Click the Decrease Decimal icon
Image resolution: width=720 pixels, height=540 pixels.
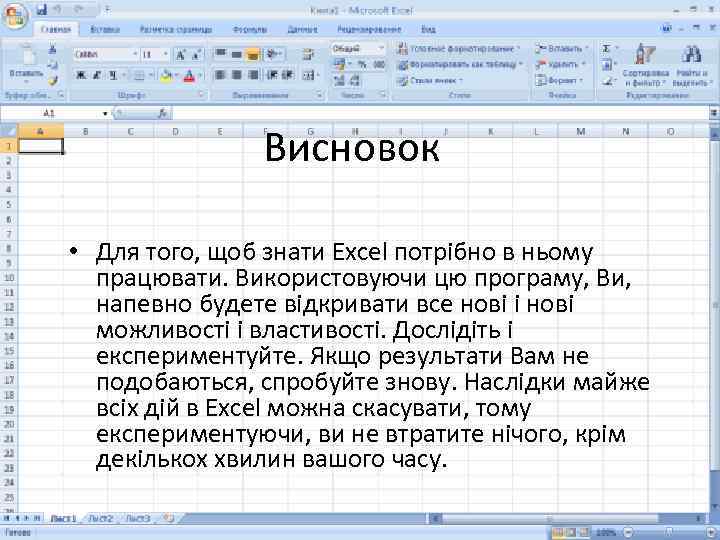[354, 81]
